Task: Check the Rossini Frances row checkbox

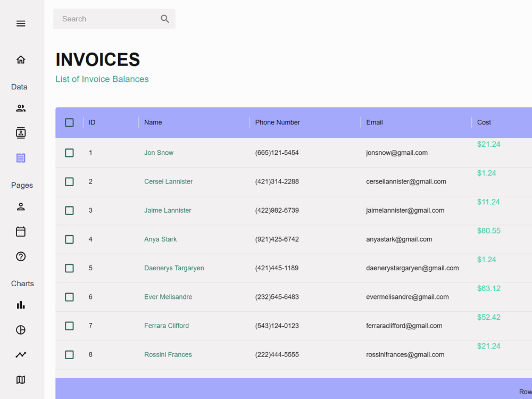Action: 69,354
